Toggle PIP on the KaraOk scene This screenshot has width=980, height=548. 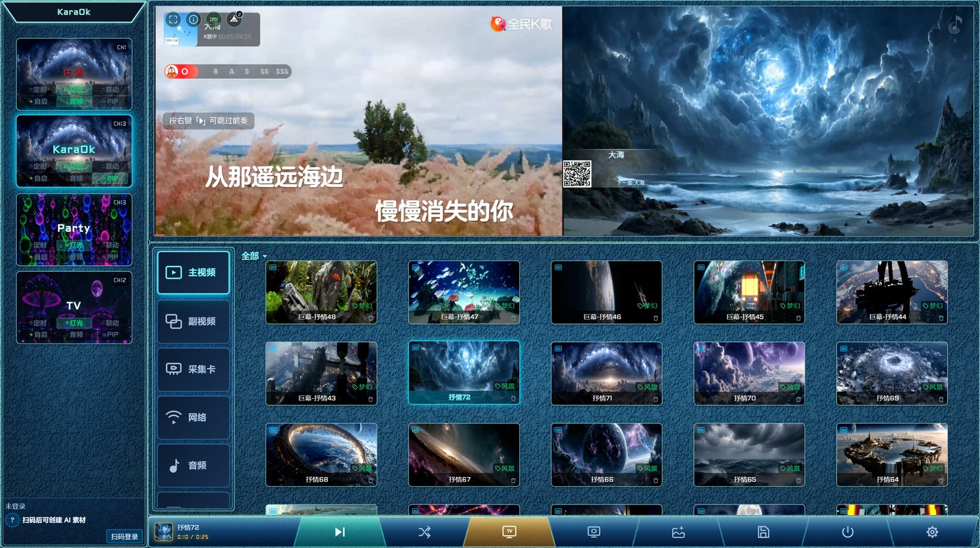(110, 178)
